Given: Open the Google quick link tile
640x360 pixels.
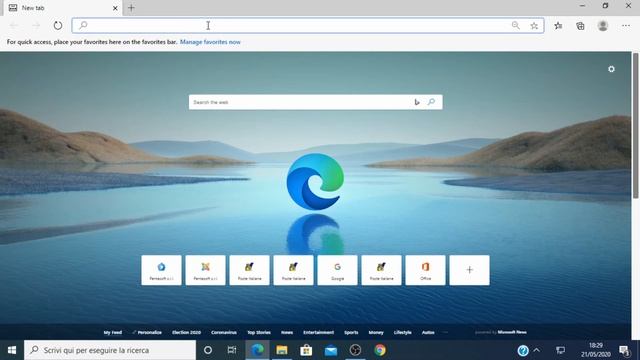Looking at the screenshot, I should (338, 270).
